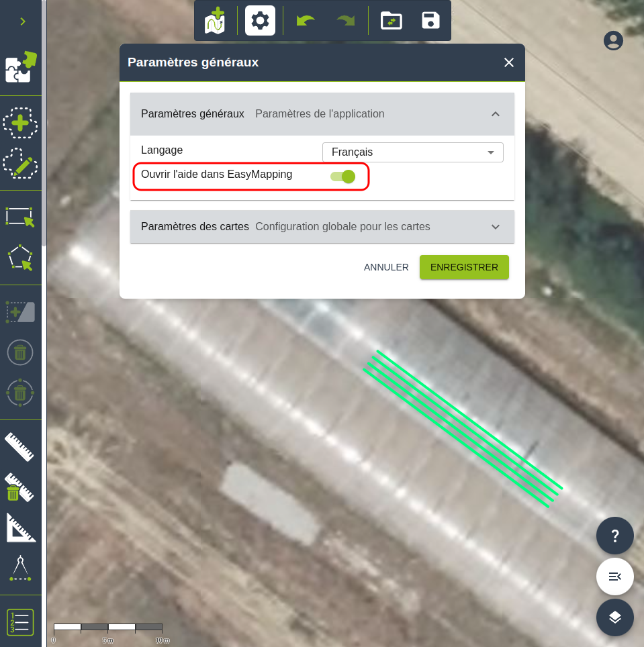Select the polygon selection tool

point(20,257)
